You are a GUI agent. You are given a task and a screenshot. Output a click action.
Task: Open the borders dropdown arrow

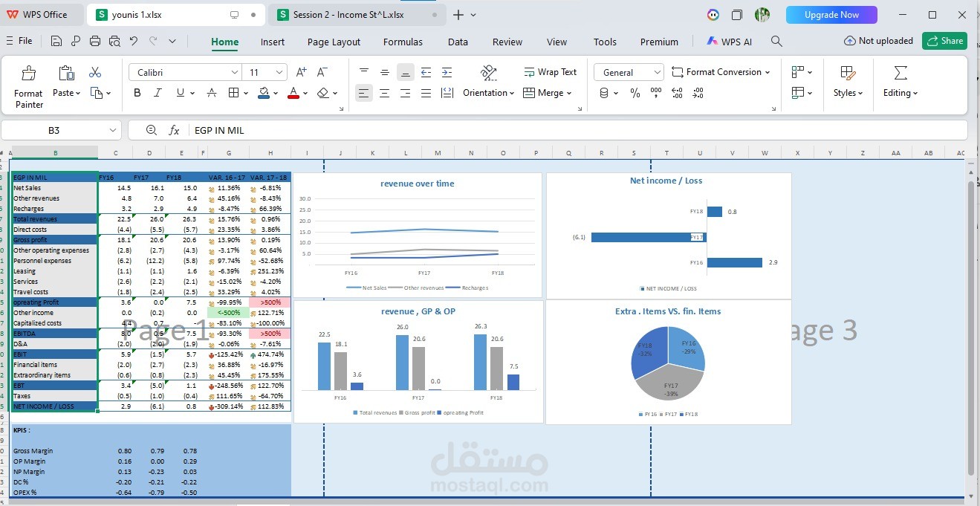[246, 93]
